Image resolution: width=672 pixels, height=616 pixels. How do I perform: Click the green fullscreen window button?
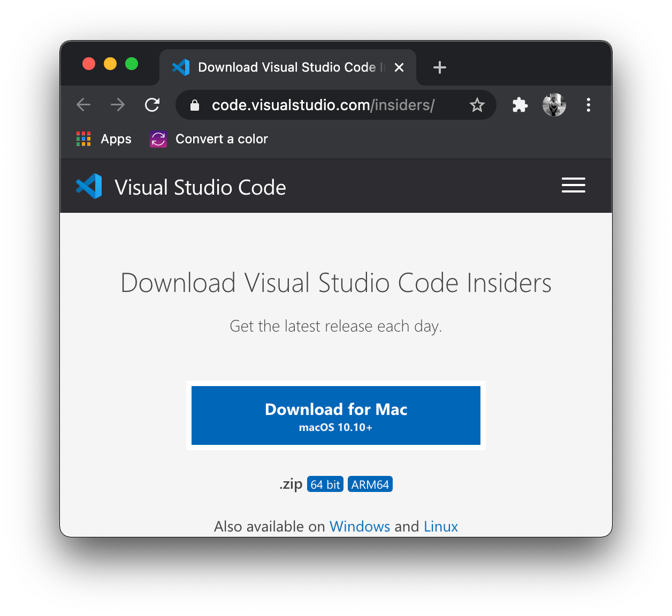pyautogui.click(x=132, y=64)
